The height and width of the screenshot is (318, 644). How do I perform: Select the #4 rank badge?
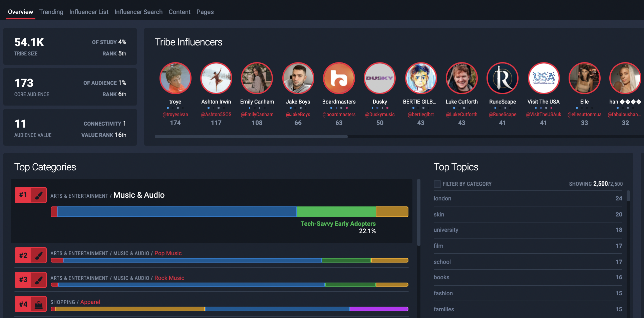(x=23, y=304)
